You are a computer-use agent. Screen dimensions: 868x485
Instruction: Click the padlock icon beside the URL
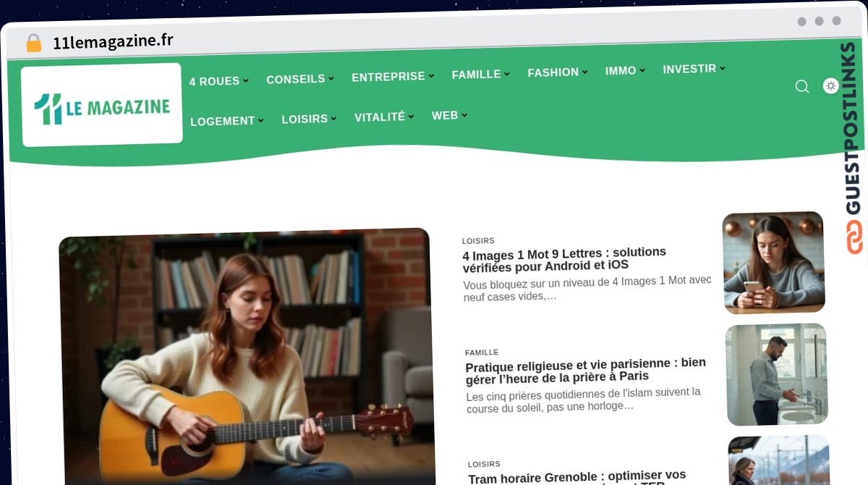33,43
